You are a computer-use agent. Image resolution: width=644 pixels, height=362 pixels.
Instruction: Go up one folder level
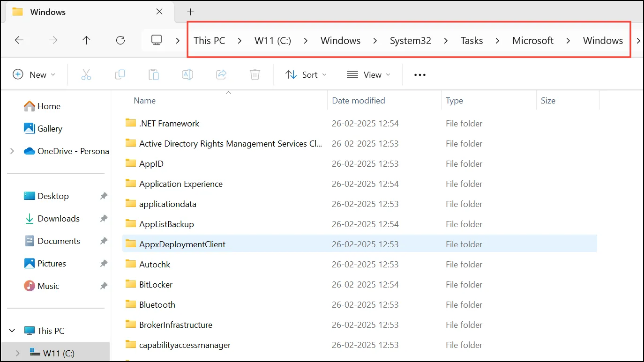point(86,40)
